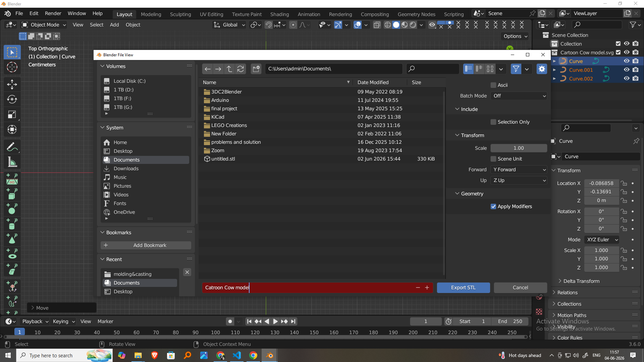Hide the Curve object in viewport
The width and height of the screenshot is (644, 362).
click(x=627, y=61)
